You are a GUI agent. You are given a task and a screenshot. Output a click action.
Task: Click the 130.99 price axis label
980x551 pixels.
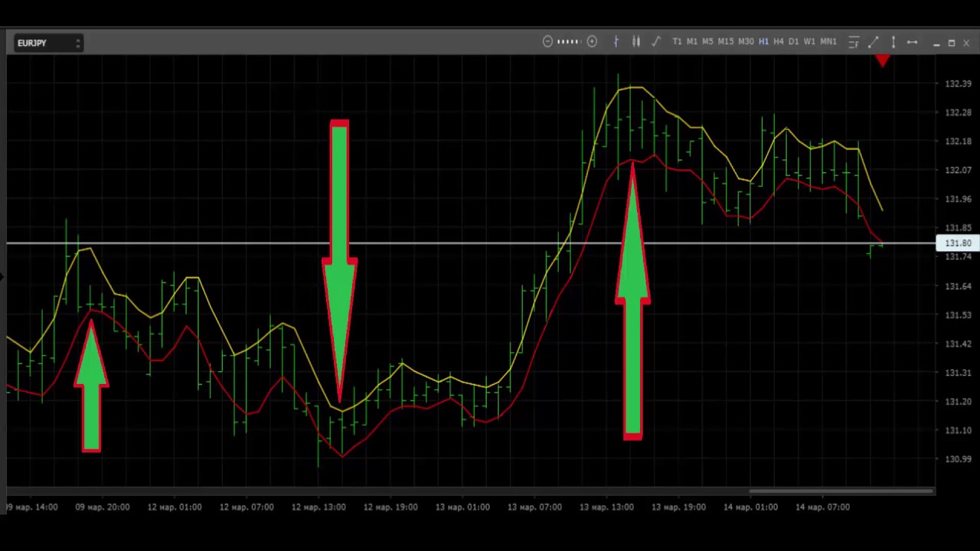[959, 459]
